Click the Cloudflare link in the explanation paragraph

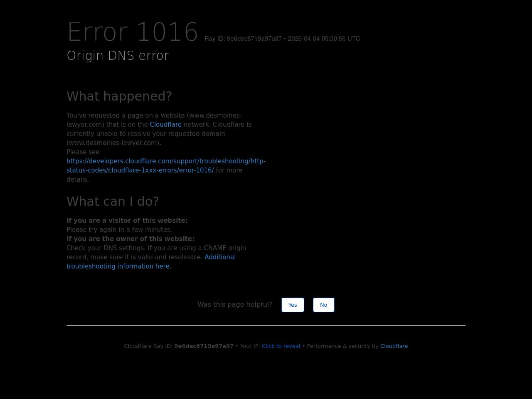165,125
